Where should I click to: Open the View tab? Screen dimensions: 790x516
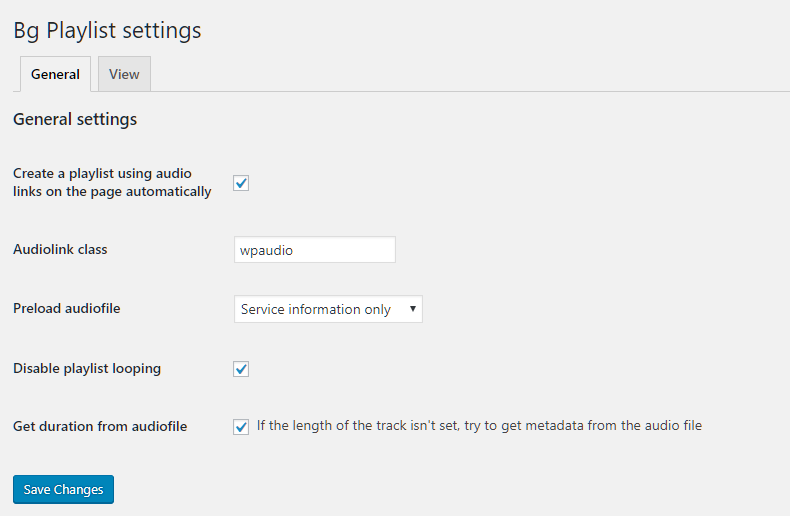124,75
